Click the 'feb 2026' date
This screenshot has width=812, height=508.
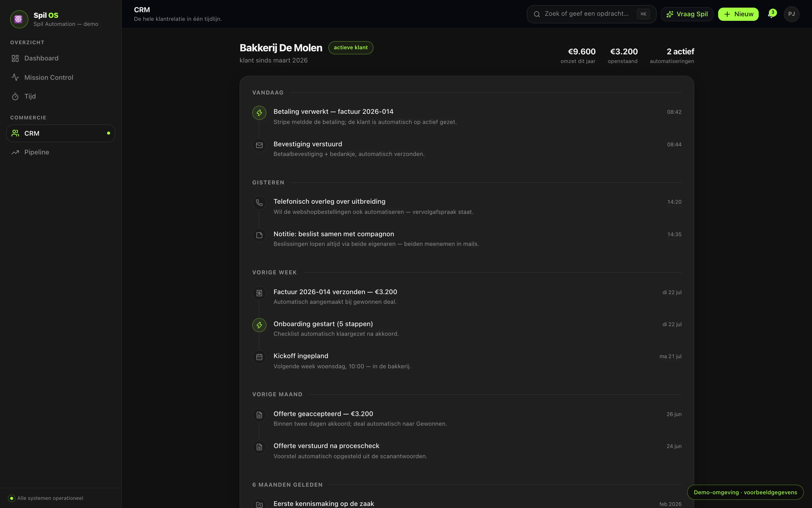pyautogui.click(x=670, y=504)
